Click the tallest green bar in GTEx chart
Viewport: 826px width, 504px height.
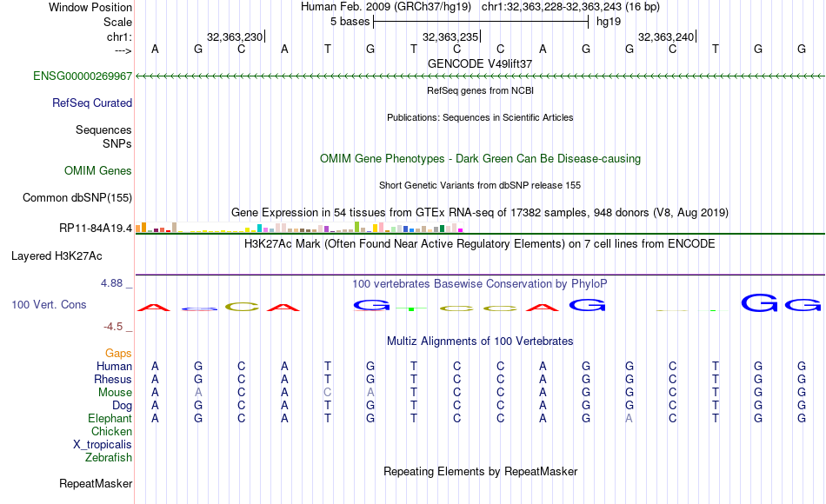point(357,227)
